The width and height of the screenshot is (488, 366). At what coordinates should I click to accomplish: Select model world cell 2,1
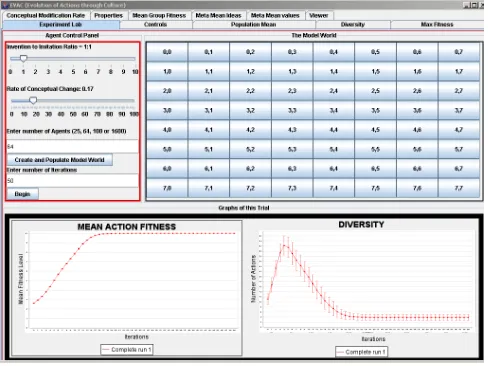(x=209, y=91)
